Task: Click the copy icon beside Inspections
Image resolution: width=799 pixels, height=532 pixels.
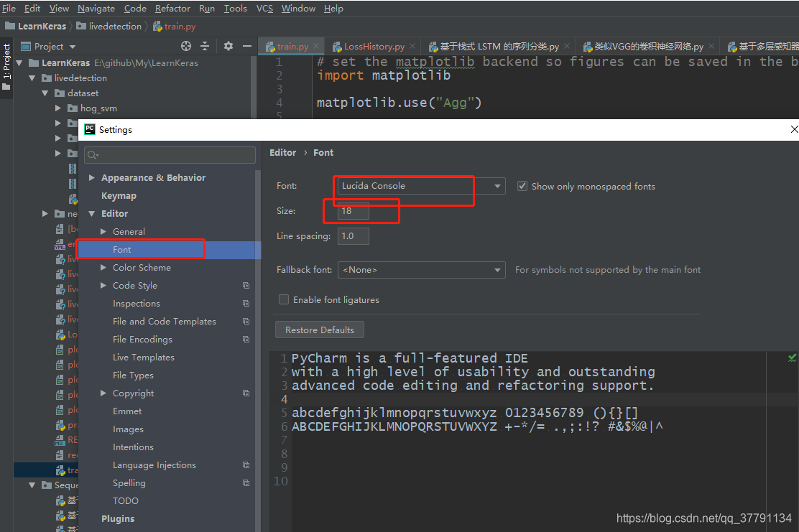Action: [246, 304]
